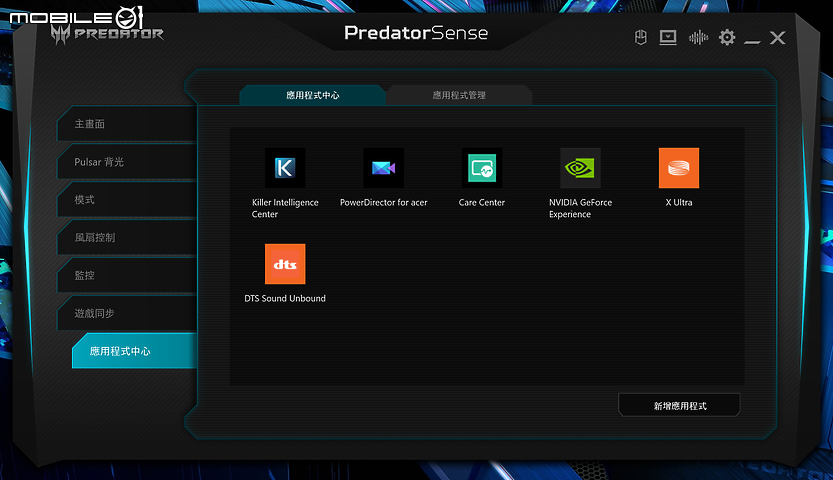
Task: Select 主畫面 in the sidebar
Action: coord(127,124)
